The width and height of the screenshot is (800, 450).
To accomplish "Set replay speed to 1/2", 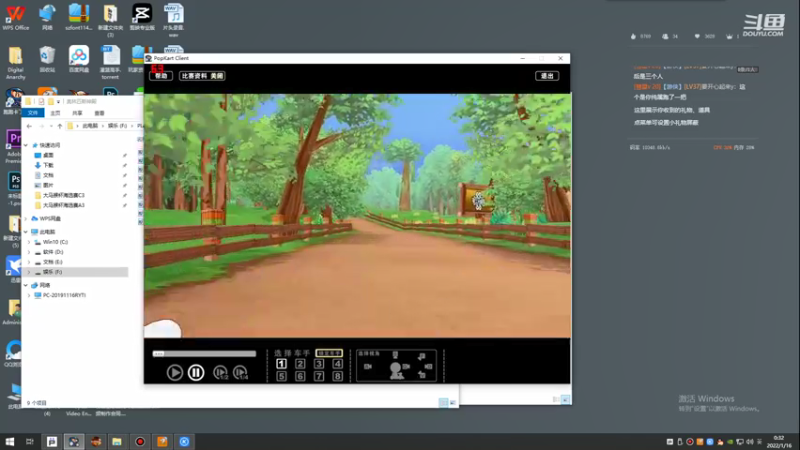I will 220,372.
